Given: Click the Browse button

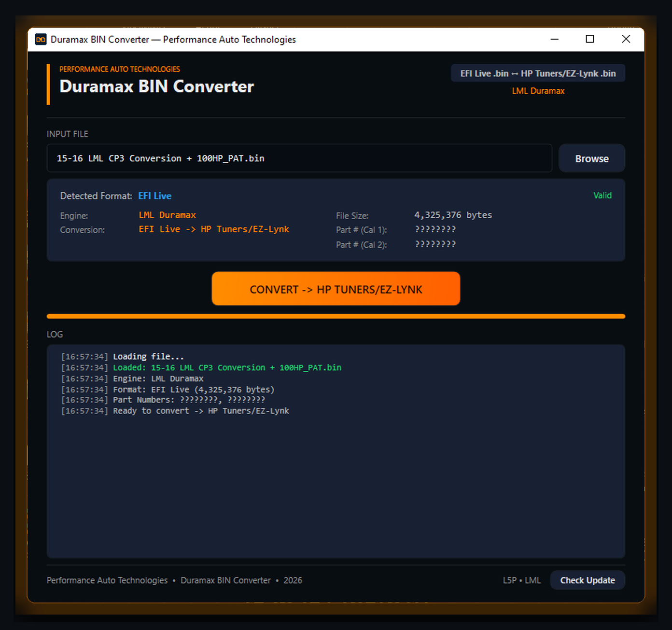Looking at the screenshot, I should point(591,158).
